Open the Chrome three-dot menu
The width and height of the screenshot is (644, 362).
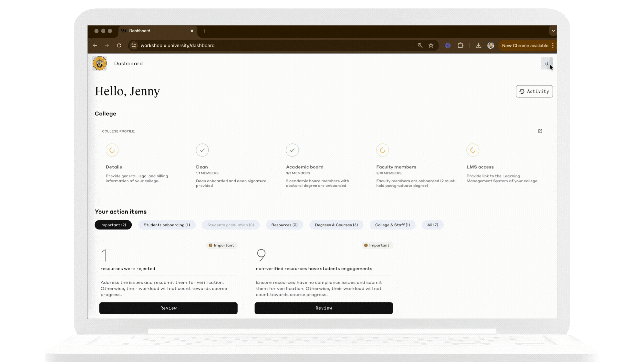(553, 45)
